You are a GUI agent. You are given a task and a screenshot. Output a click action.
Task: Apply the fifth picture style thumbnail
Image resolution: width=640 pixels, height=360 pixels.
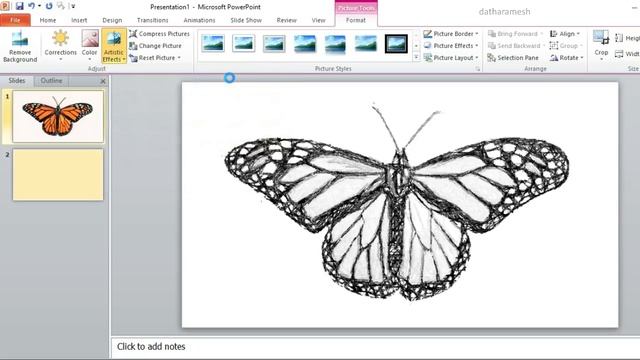point(335,43)
